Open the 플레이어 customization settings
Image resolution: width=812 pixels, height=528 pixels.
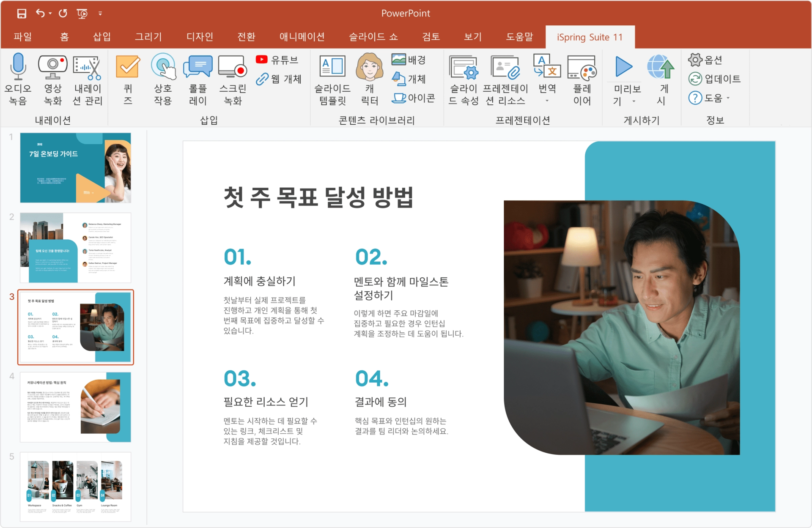click(582, 68)
